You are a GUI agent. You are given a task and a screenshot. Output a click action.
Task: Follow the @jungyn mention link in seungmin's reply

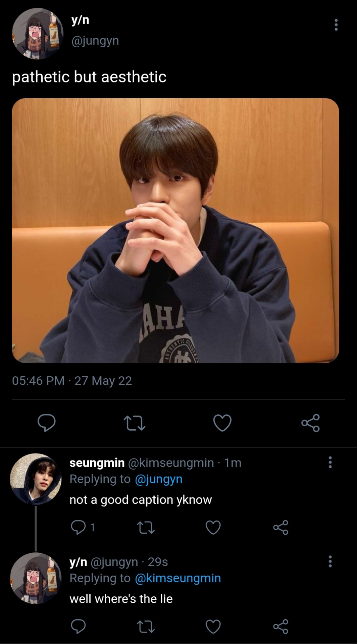pos(158,479)
